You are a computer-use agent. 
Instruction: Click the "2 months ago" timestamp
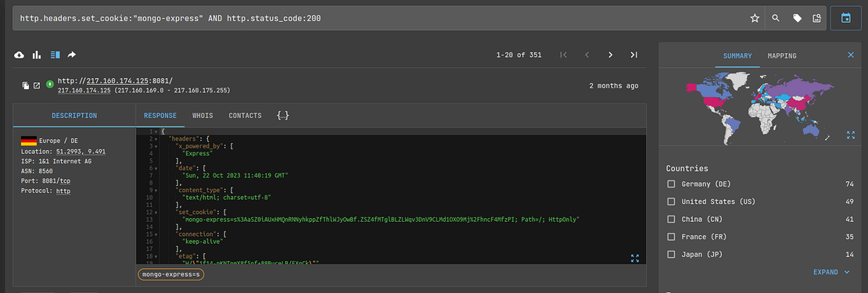pos(613,86)
